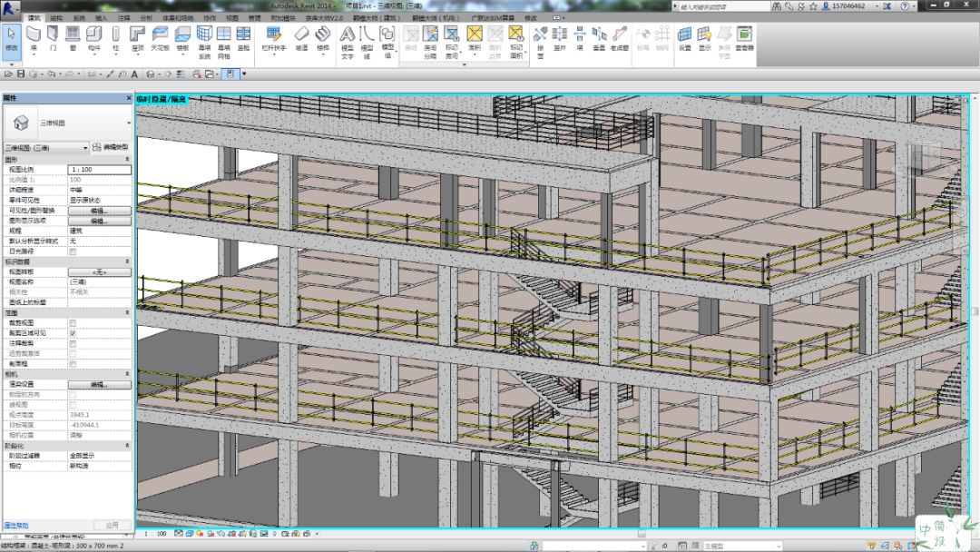Open the Properties Help (属性帮助) link
This screenshot has width=980, height=552.
click(16, 525)
